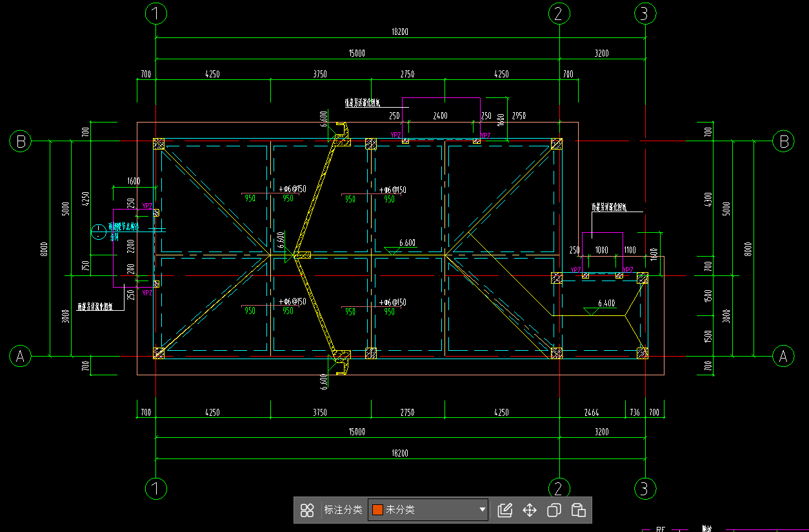Select the 2200 vertical dimension text
The width and height of the screenshot is (809, 532).
tap(131, 245)
